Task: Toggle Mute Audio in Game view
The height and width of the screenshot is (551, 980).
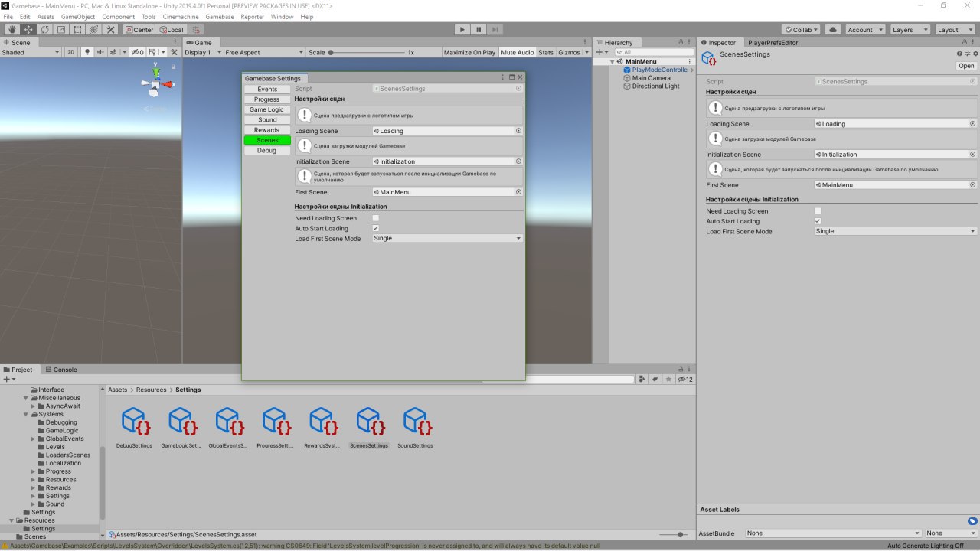Action: pyautogui.click(x=518, y=52)
